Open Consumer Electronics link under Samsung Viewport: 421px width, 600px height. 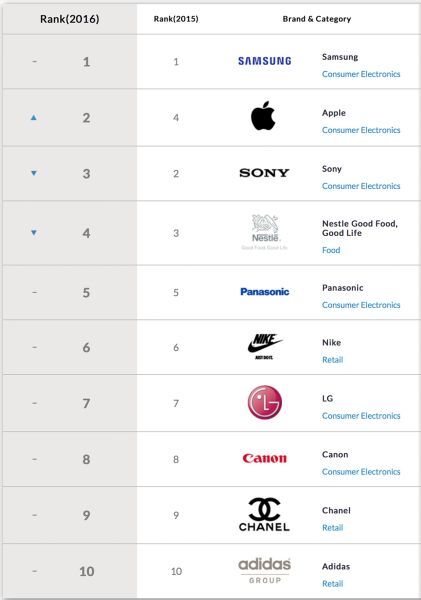click(361, 74)
